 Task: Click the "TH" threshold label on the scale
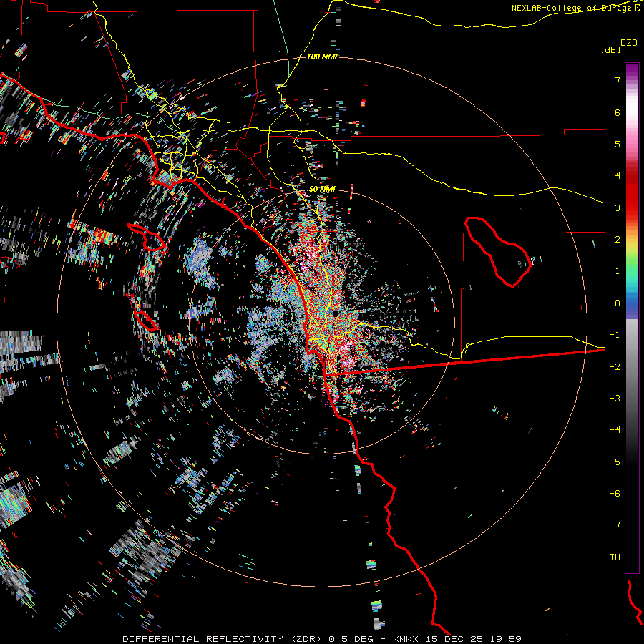tap(615, 557)
